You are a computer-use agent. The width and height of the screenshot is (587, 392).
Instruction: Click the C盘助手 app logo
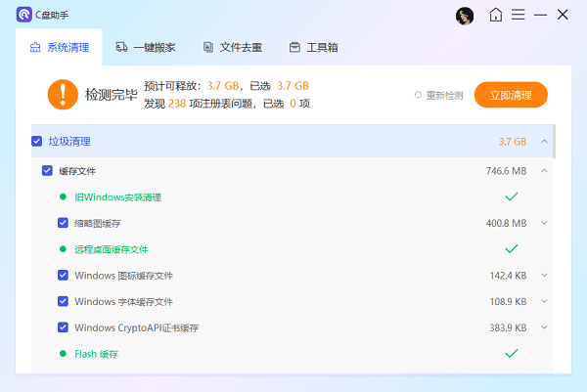(23, 16)
